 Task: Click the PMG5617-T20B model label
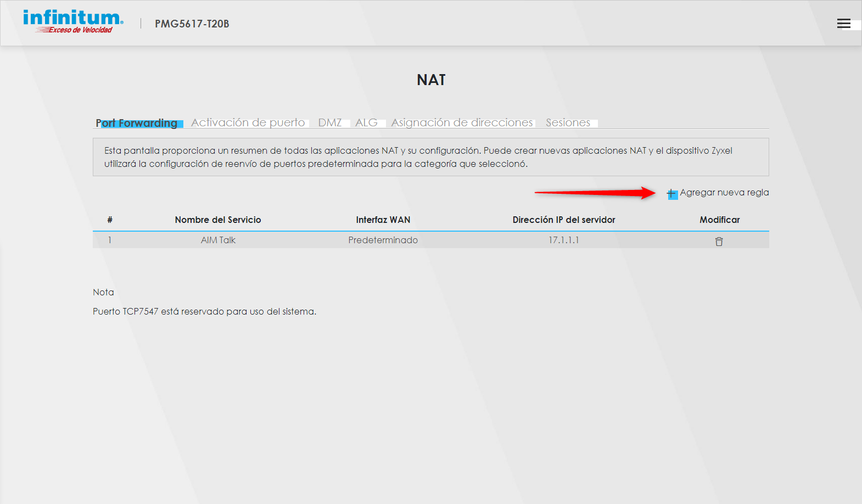click(192, 24)
